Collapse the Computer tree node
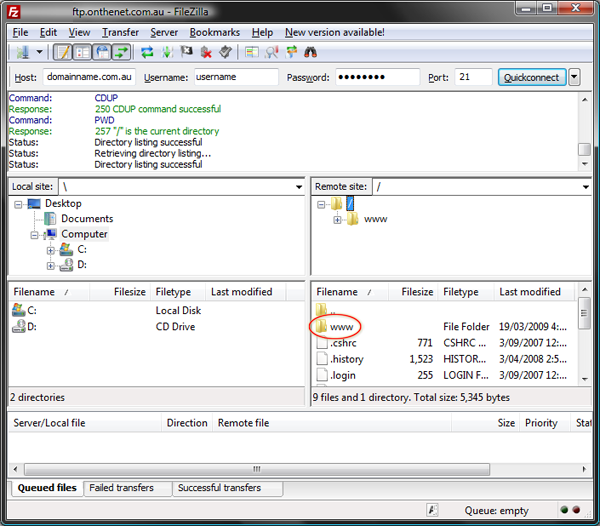 coord(34,235)
